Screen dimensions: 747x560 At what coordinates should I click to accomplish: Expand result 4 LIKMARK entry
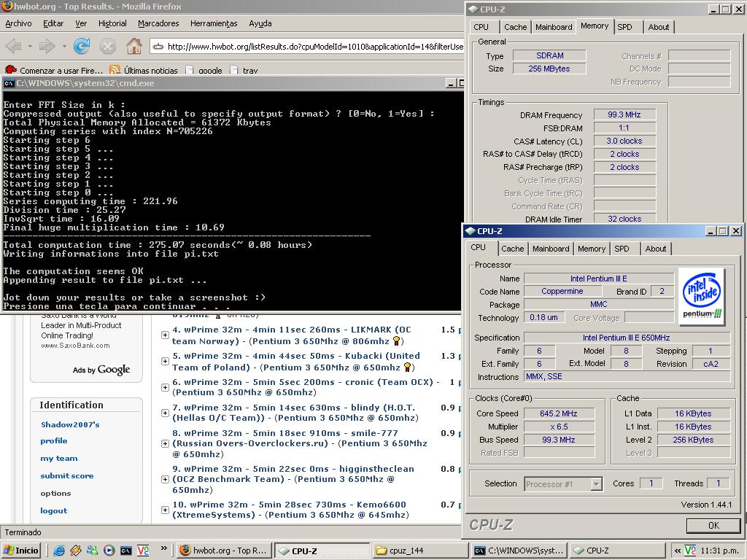point(165,335)
